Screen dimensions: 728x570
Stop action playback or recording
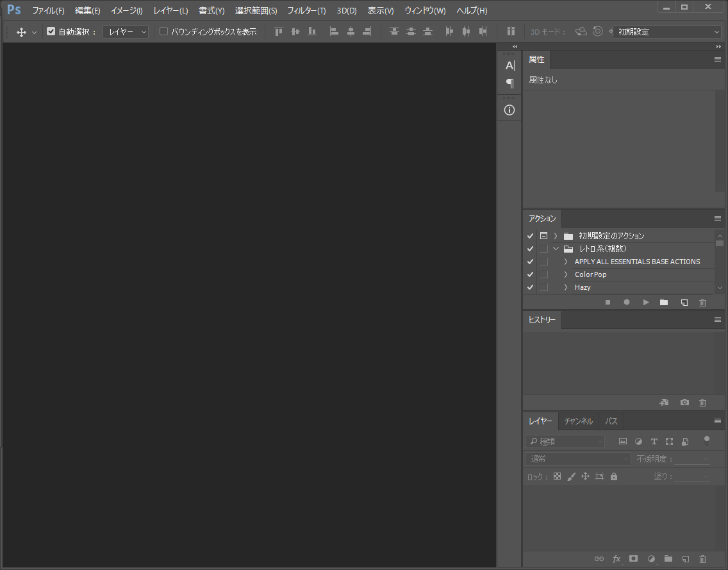click(608, 303)
